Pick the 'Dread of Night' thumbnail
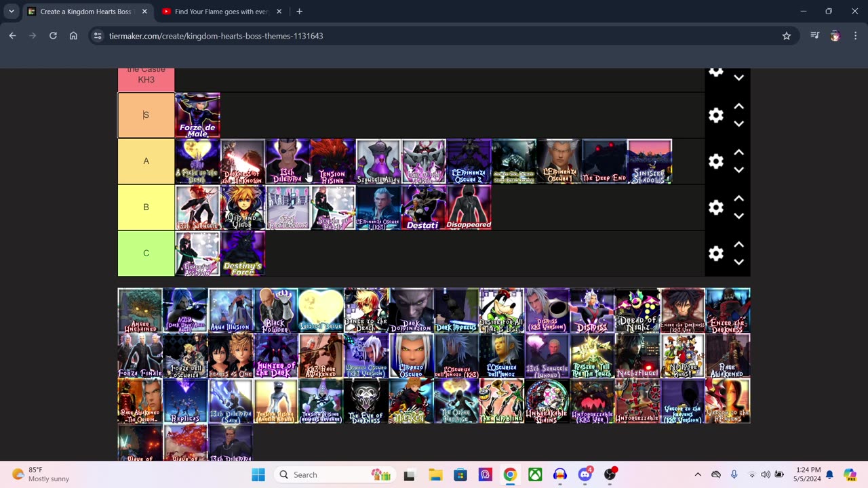Viewport: 868px width, 488px height. click(637, 310)
